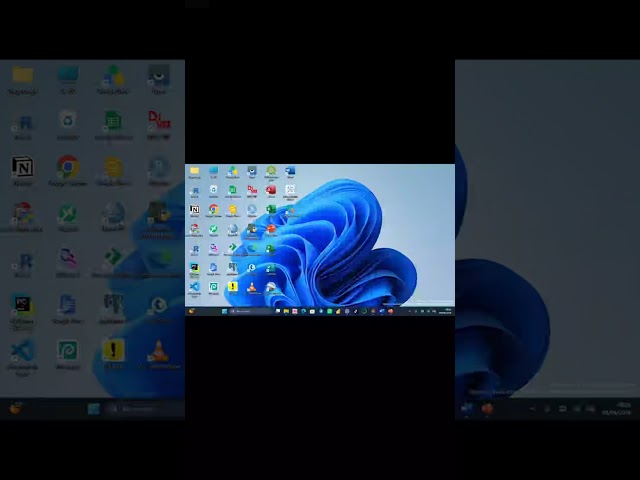This screenshot has width=640, height=480.
Task: Open File Explorer from the taskbar
Action: click(286, 311)
